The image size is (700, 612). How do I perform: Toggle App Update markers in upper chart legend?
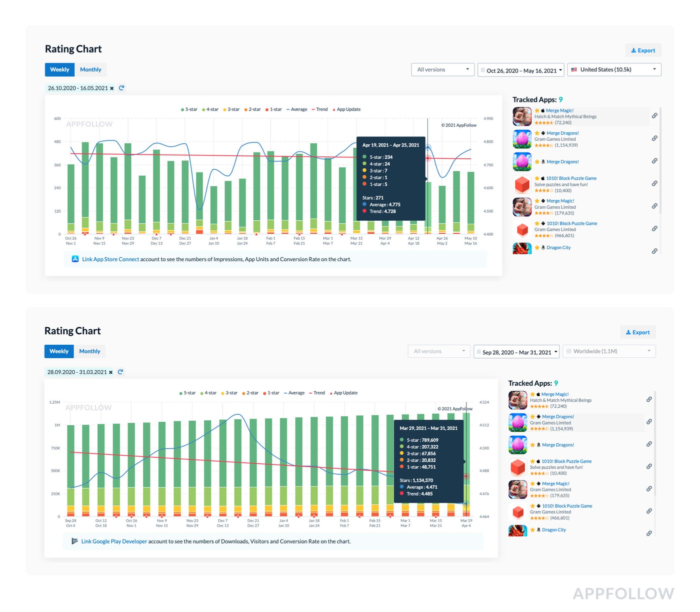click(346, 109)
